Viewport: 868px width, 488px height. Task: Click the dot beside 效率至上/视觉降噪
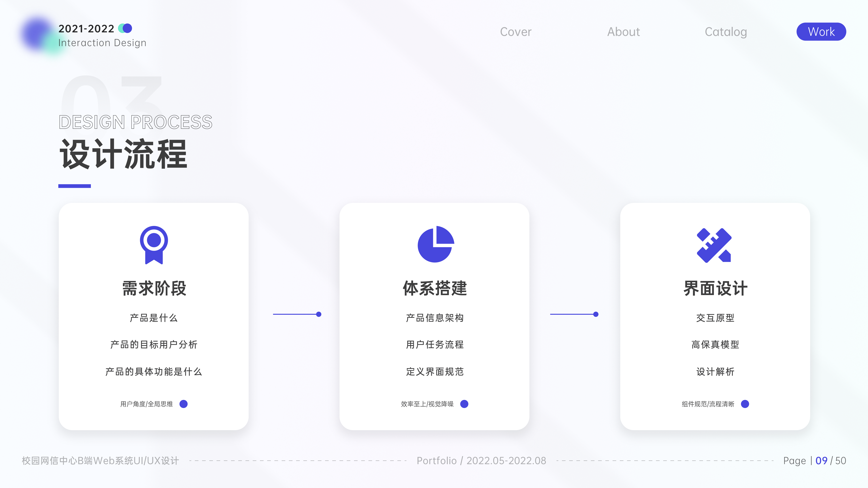[x=464, y=404]
